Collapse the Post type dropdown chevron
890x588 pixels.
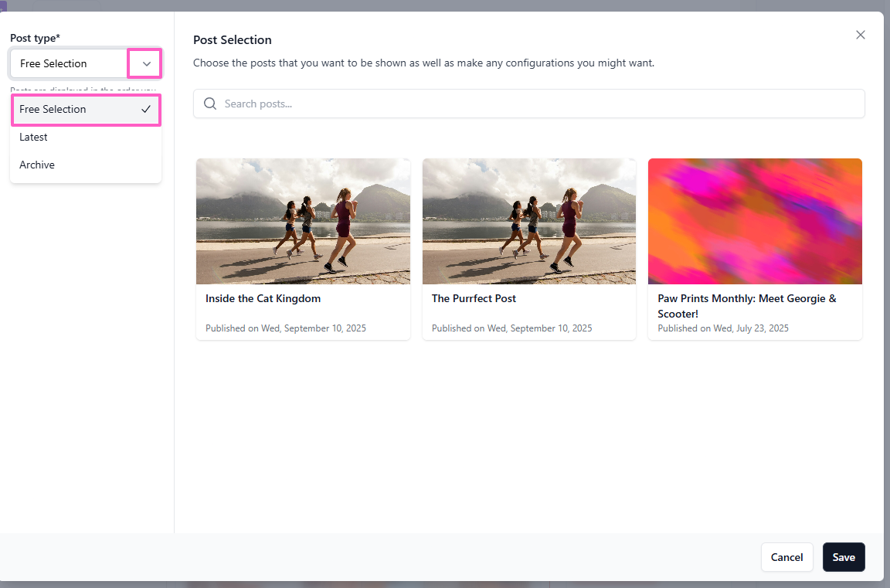tap(146, 63)
